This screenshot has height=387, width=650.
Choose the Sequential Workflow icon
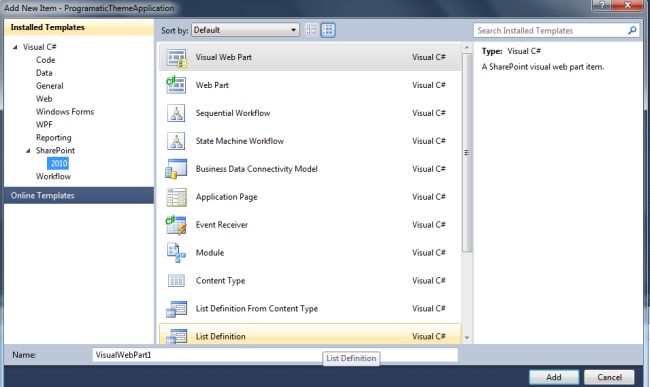[x=176, y=113]
